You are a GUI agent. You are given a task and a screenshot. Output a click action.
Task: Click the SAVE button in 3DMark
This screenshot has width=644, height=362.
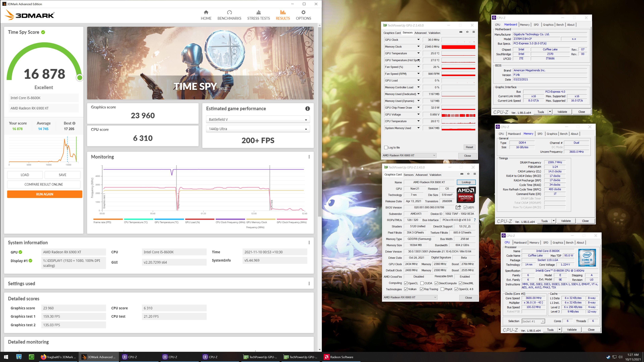pyautogui.click(x=63, y=175)
